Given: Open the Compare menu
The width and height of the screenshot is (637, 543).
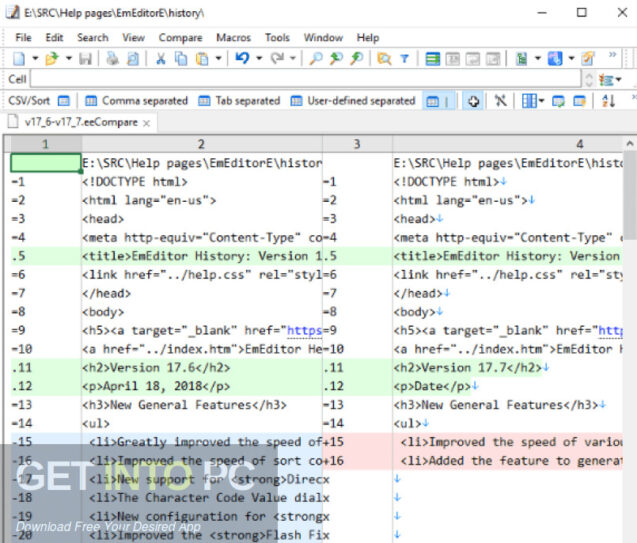Looking at the screenshot, I should click(180, 38).
